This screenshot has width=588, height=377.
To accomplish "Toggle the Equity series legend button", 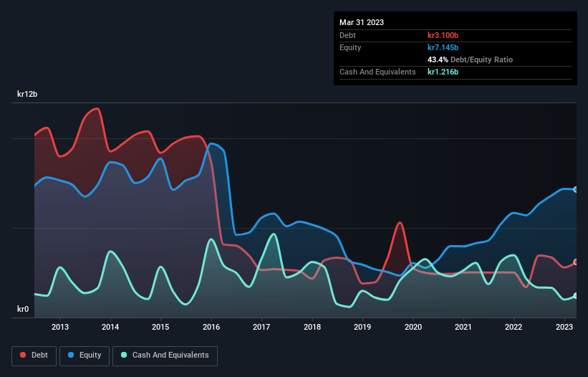I will (85, 355).
